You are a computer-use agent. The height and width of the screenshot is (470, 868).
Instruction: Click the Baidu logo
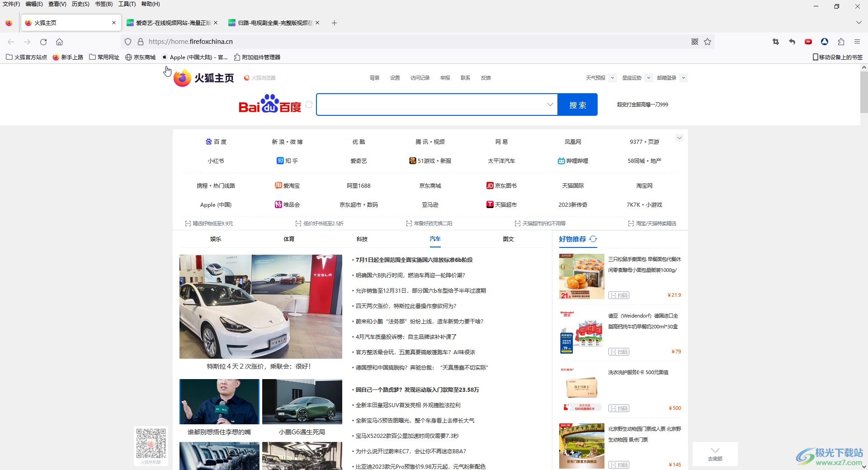click(x=269, y=104)
